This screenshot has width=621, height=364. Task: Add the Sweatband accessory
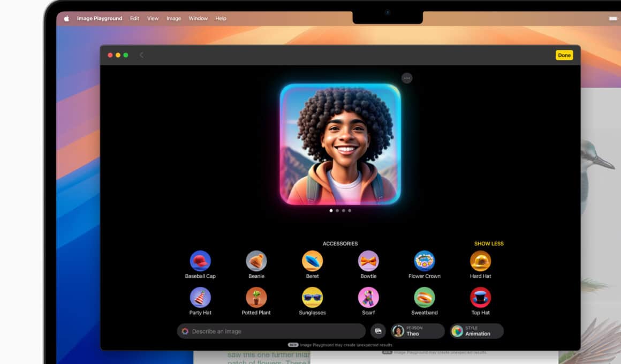pos(424,298)
